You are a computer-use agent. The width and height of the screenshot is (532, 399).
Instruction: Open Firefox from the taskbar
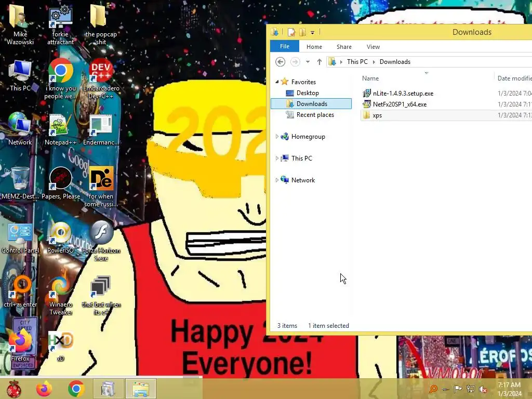tap(44, 389)
